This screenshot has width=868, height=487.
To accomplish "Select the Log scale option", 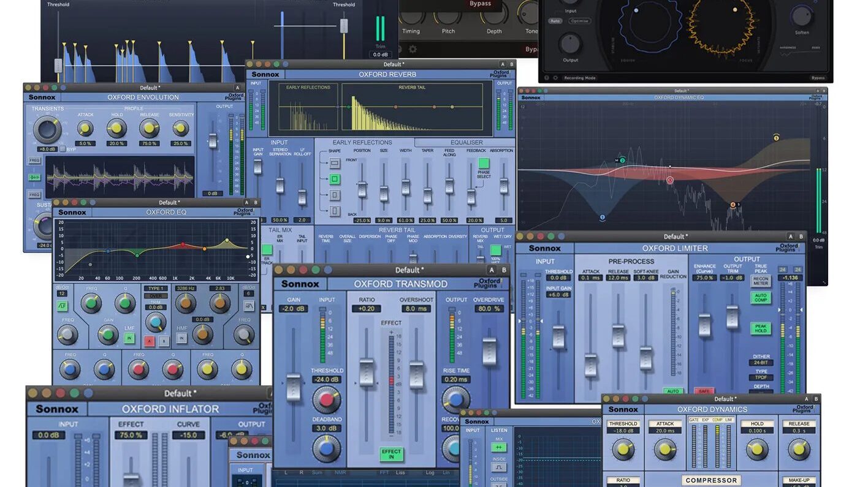I will [430, 472].
